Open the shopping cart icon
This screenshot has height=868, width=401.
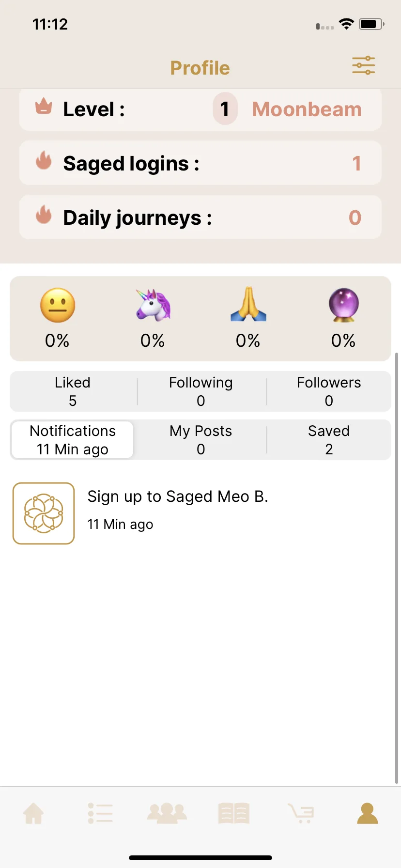click(x=301, y=813)
